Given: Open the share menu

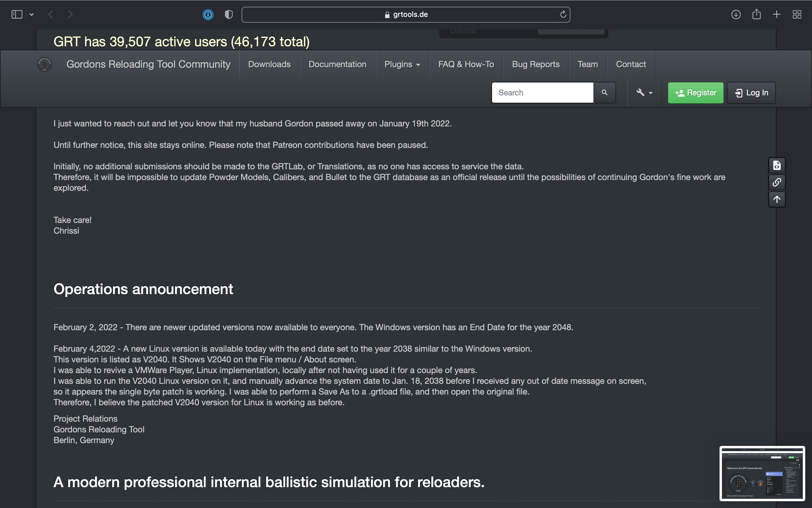Looking at the screenshot, I should pyautogui.click(x=756, y=14).
